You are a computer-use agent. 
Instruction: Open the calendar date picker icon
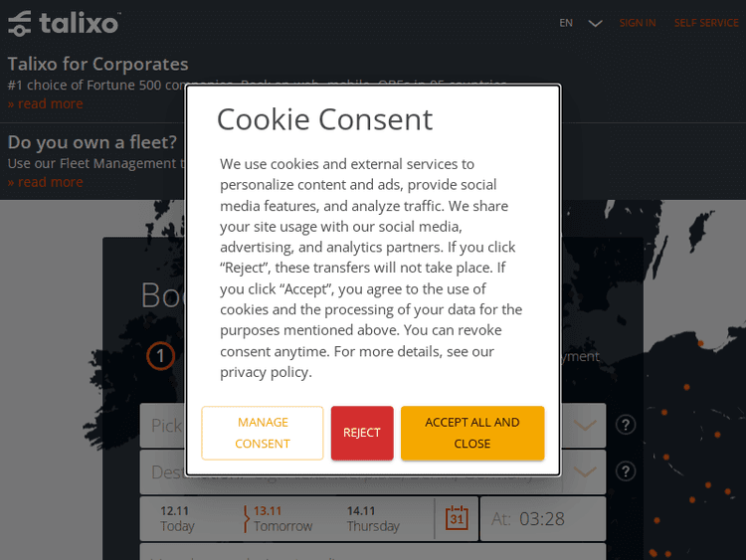(457, 518)
